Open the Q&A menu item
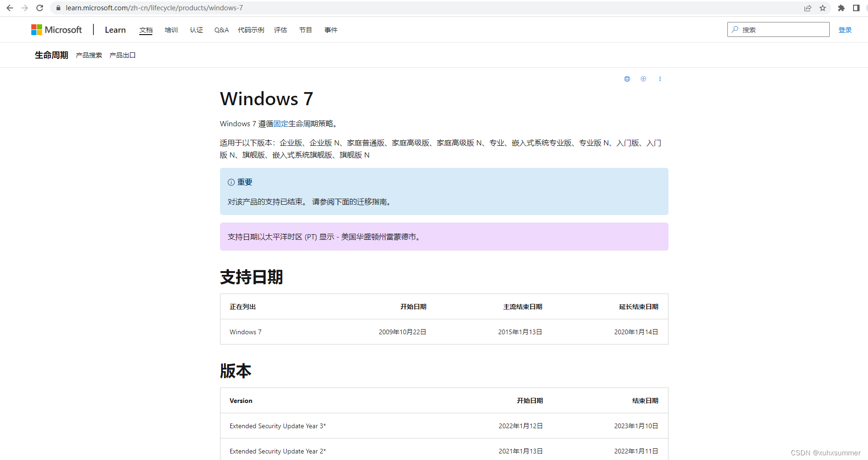Screen dimensions: 868x460 [x=221, y=30]
